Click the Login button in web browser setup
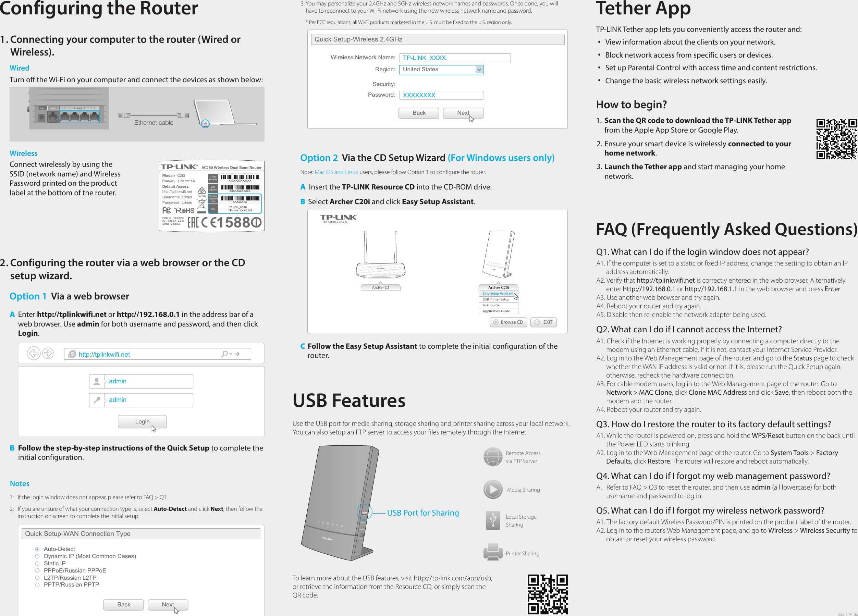The height and width of the screenshot is (616, 858). pos(143,421)
